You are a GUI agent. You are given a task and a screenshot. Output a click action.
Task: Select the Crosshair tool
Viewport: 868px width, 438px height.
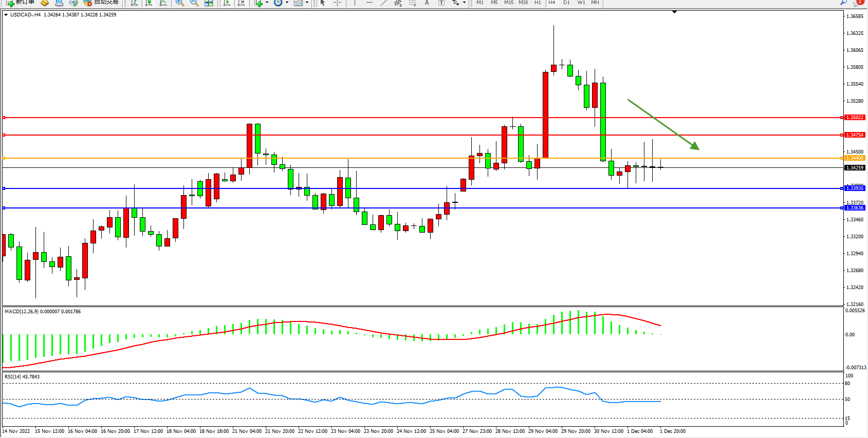337,3
